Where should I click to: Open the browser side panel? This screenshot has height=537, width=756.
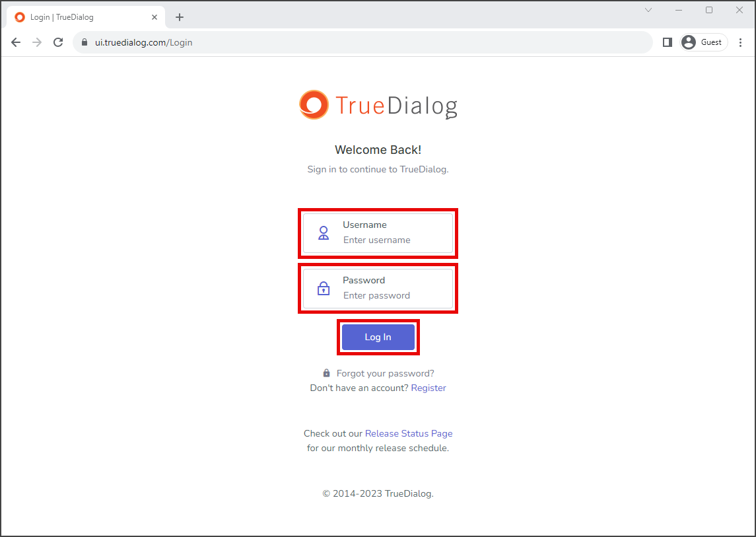[x=668, y=42]
